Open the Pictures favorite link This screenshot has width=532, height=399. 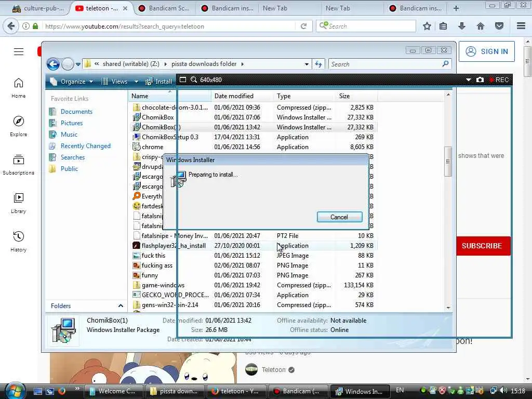72,123
